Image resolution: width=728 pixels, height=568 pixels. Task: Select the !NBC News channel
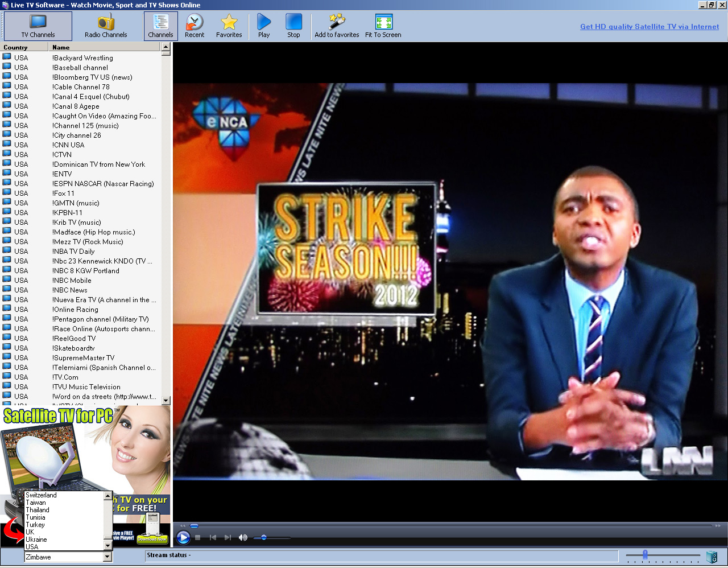81,290
